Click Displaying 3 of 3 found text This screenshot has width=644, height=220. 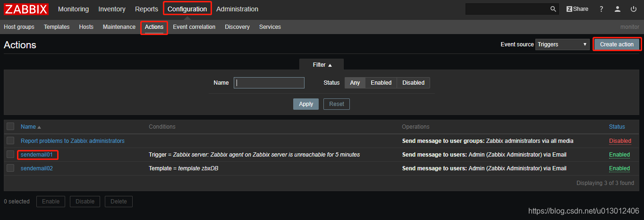[605, 183]
